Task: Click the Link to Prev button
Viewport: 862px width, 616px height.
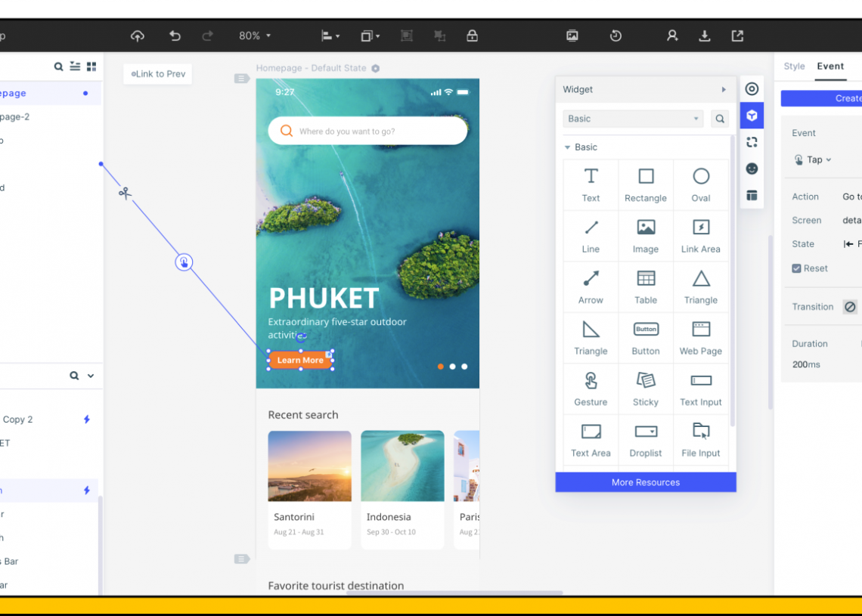Action: [157, 74]
